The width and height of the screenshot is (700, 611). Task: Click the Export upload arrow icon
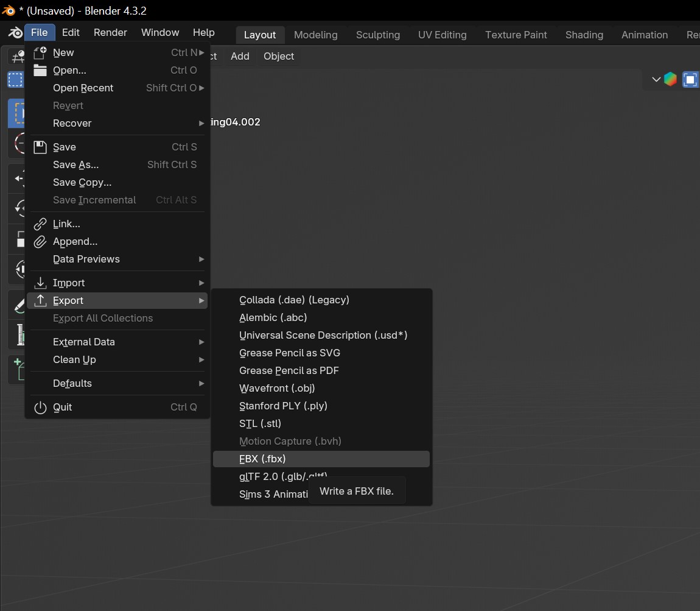(40, 300)
